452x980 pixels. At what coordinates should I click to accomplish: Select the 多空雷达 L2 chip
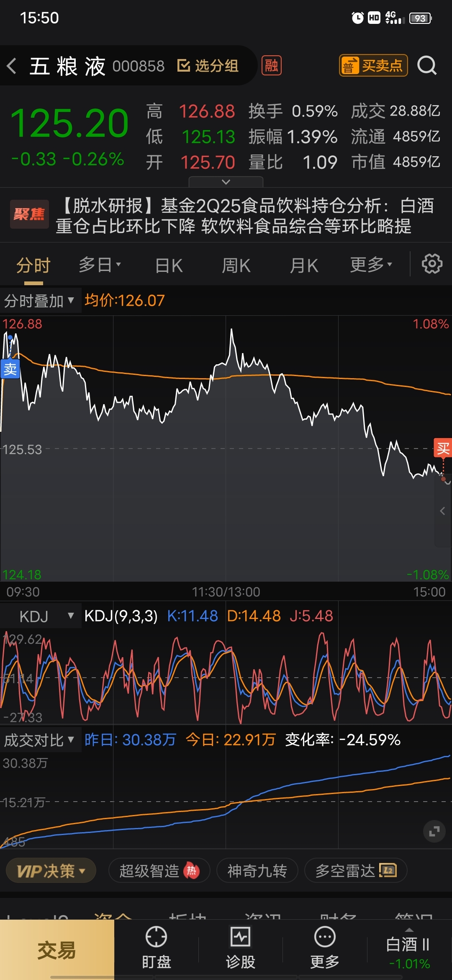point(356,871)
